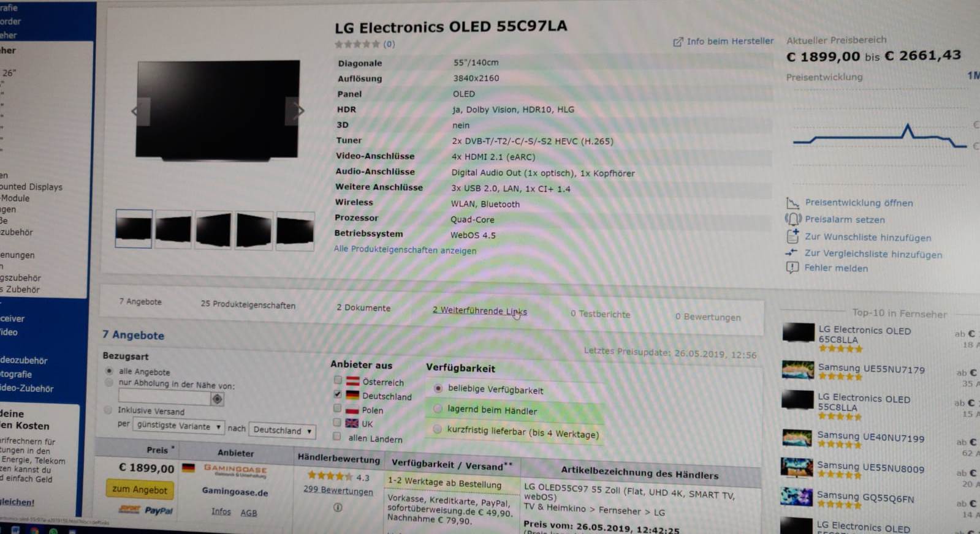Click the location target icon beside pickup field
980x534 pixels.
click(217, 399)
